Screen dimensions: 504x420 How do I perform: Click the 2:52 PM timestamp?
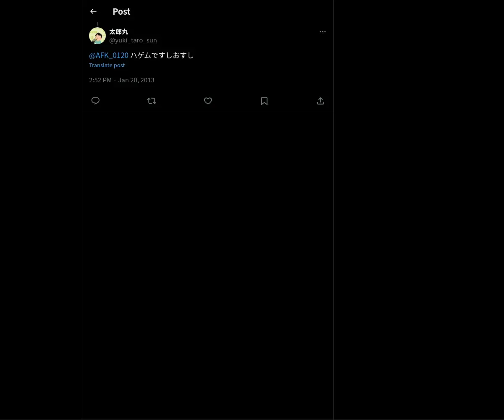pyautogui.click(x=100, y=80)
